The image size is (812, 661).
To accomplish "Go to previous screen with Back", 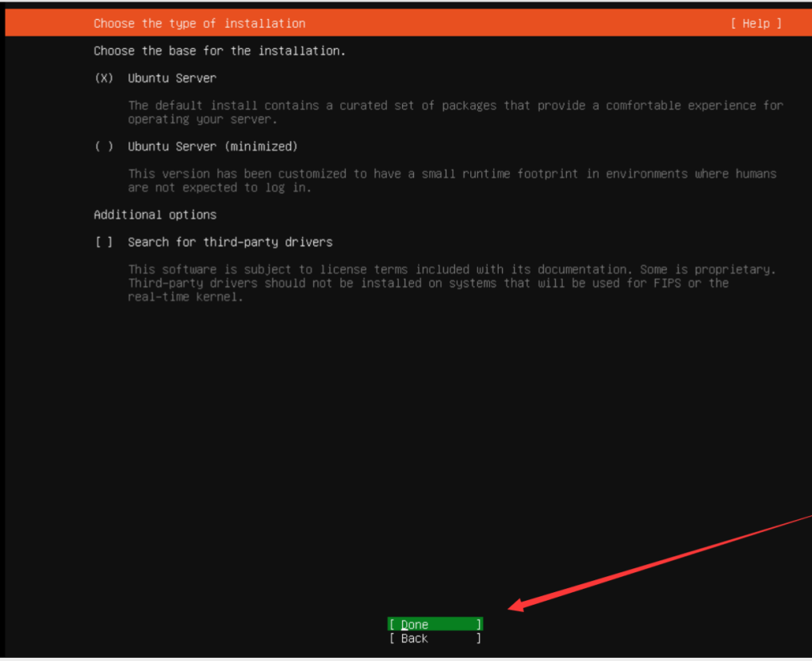I will pyautogui.click(x=435, y=638).
